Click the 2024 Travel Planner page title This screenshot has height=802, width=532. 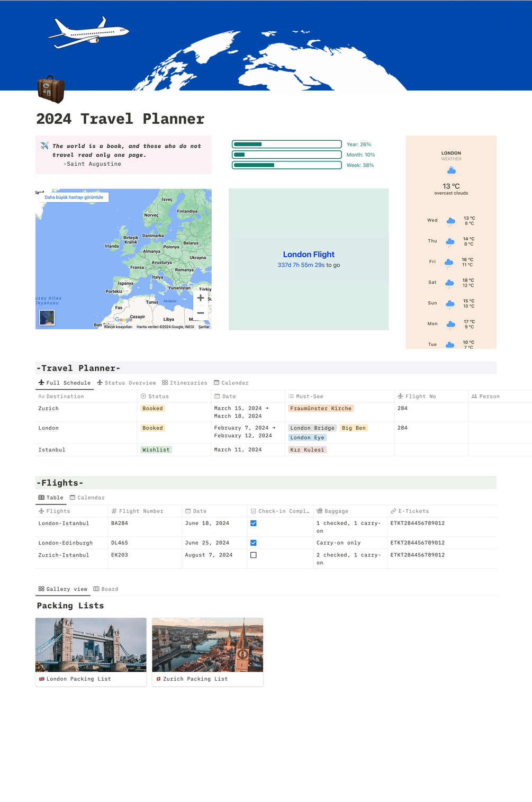point(120,119)
